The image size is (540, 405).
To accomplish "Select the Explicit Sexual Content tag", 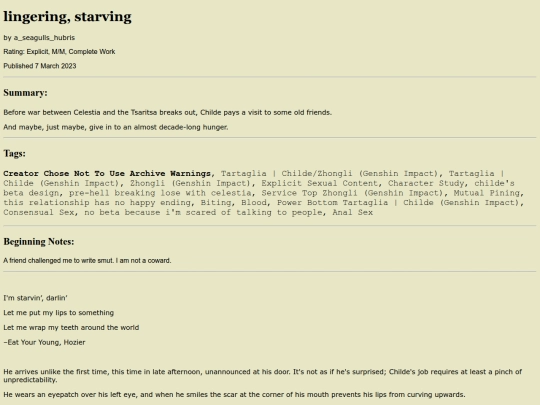I will (319, 183).
